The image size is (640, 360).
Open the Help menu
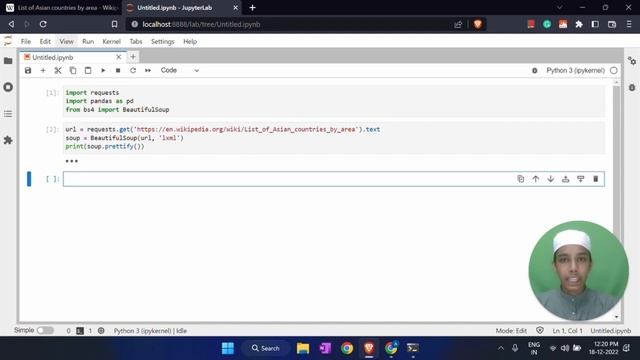(x=190, y=42)
